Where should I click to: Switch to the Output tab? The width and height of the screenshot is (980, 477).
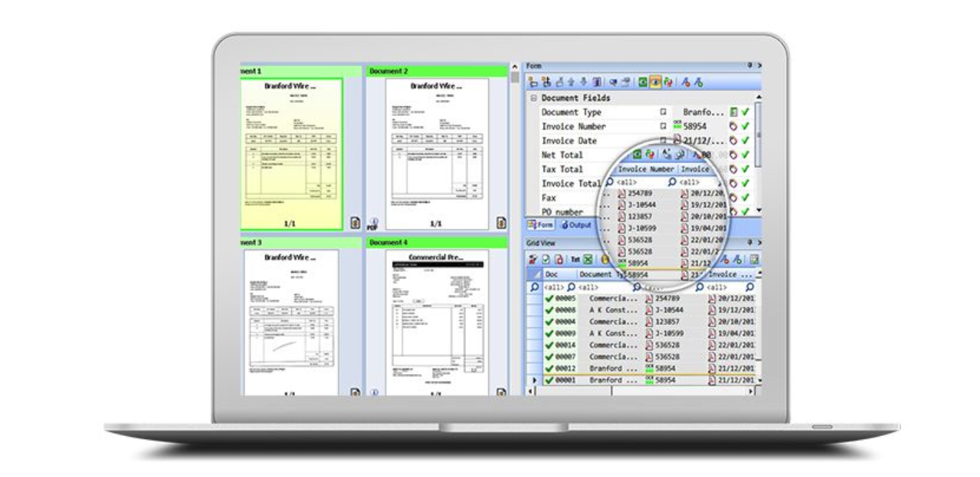(x=577, y=224)
